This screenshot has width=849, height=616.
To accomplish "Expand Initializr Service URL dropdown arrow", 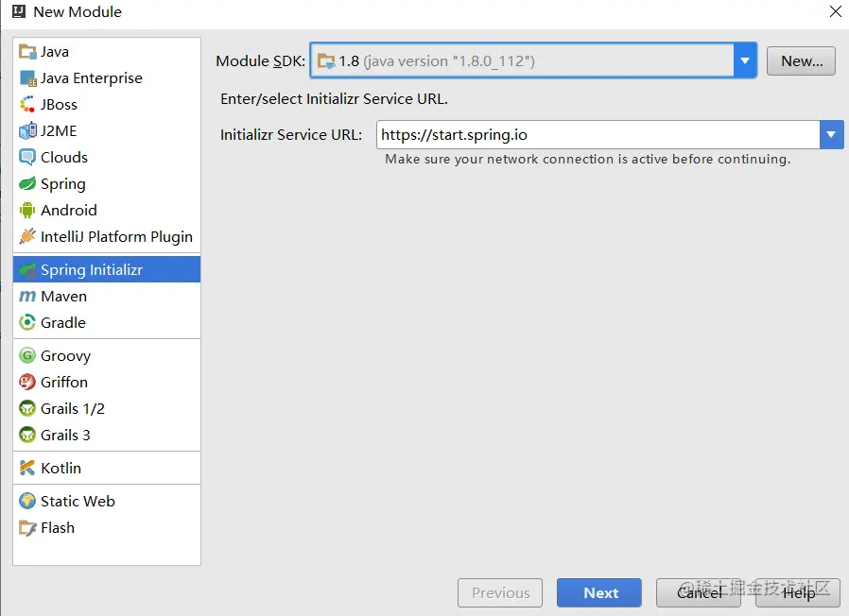I will [x=831, y=134].
